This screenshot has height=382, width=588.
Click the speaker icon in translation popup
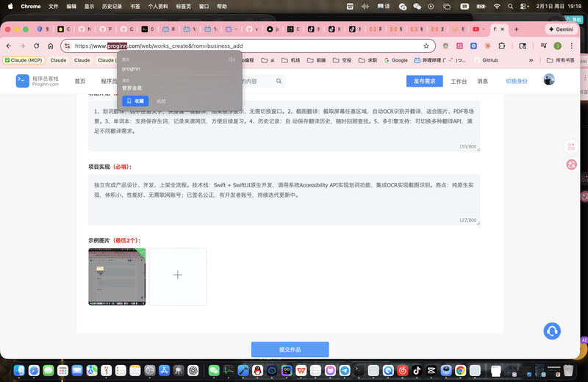[x=232, y=59]
